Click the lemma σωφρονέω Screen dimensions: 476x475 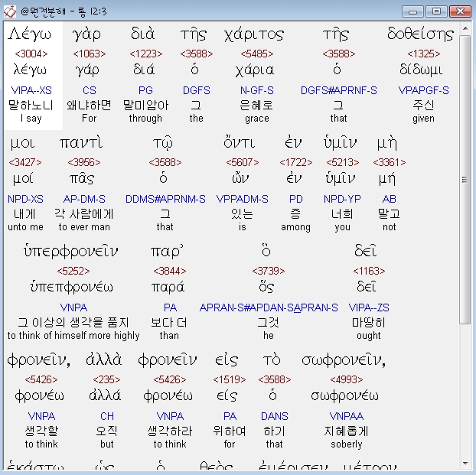click(x=344, y=396)
